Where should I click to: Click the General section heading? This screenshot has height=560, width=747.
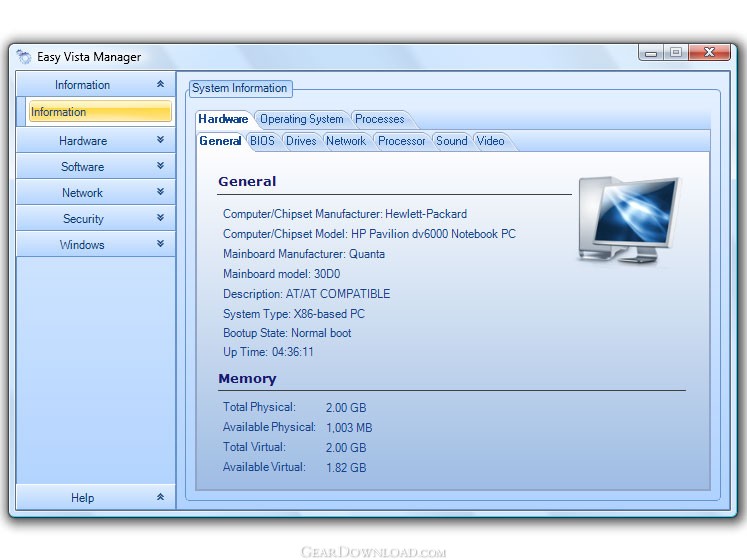point(247,182)
